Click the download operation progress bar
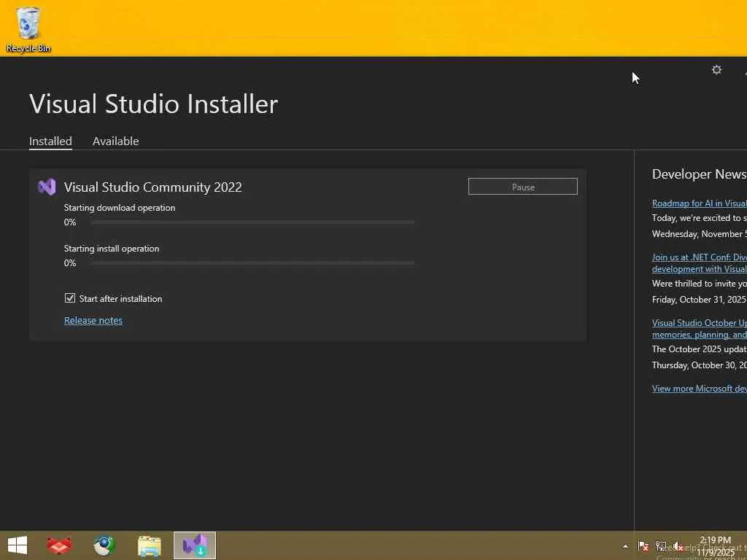The image size is (747, 560). (252, 222)
